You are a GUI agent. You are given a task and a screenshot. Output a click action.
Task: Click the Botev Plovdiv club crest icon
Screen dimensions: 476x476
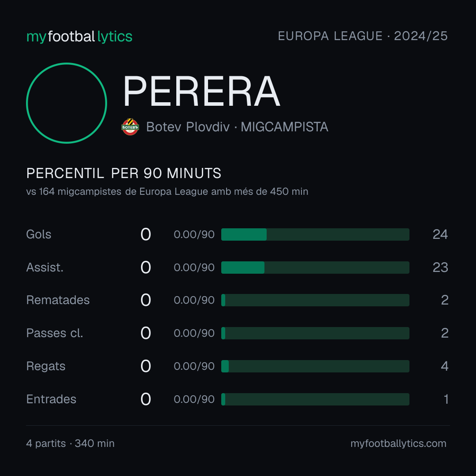[130, 127]
